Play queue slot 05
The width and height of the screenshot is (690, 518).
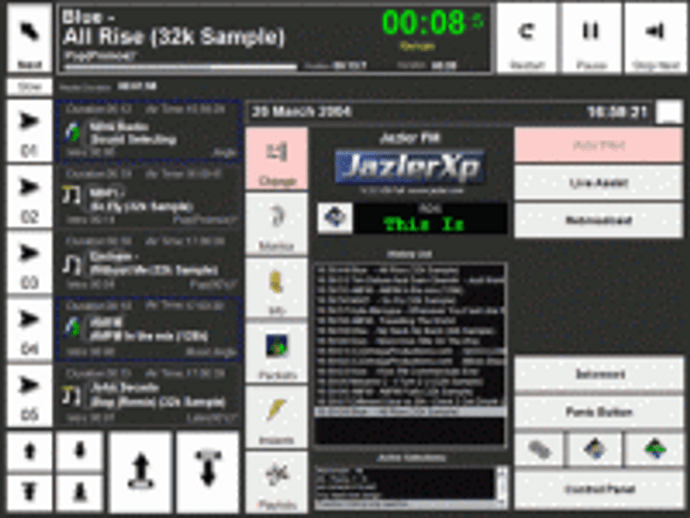(x=29, y=395)
